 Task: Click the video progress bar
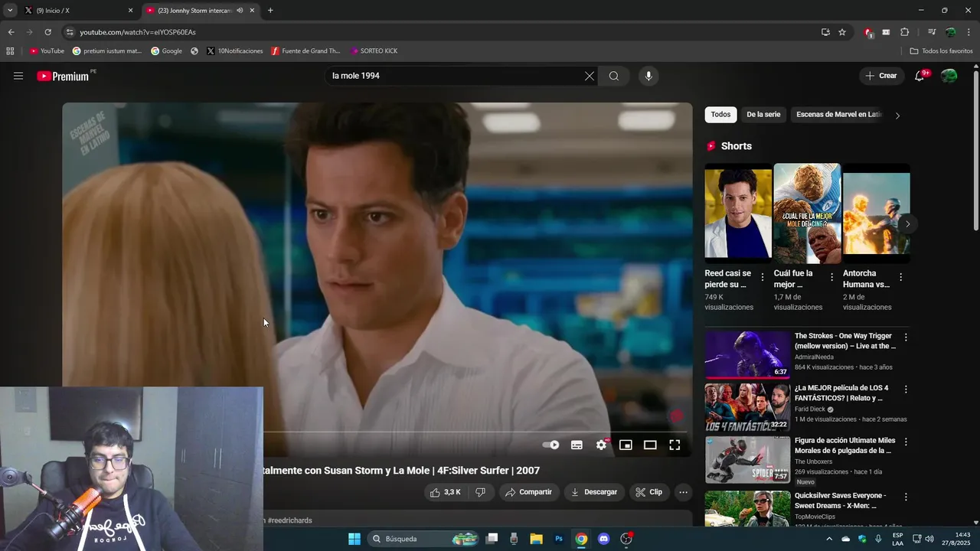475,432
